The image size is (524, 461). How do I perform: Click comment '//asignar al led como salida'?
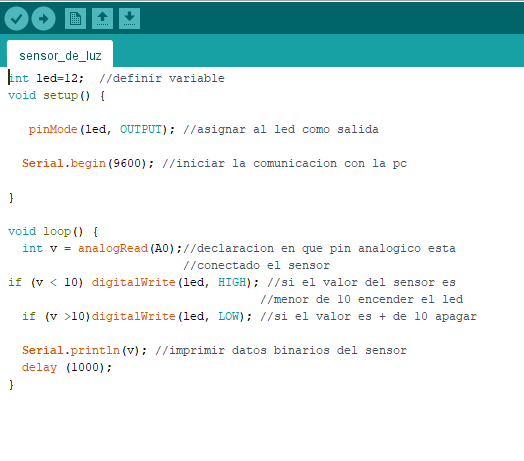click(x=281, y=130)
